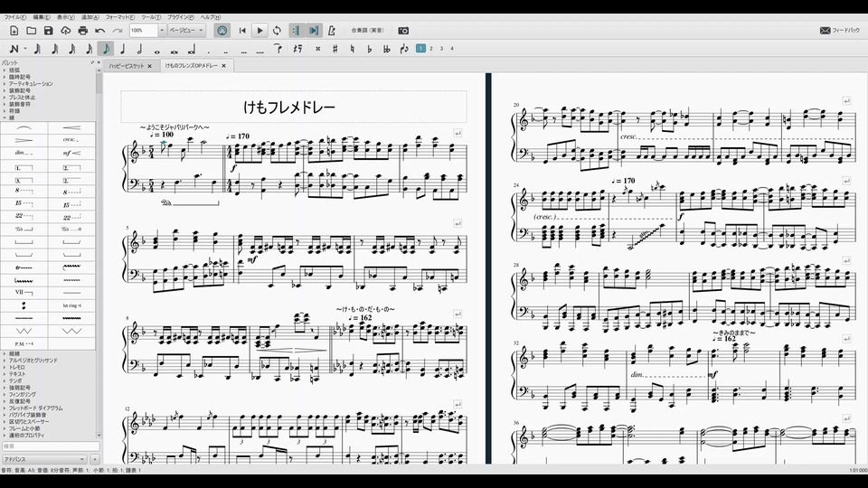Apply natural accidental
This screenshot has height=488, width=868.
(x=352, y=49)
